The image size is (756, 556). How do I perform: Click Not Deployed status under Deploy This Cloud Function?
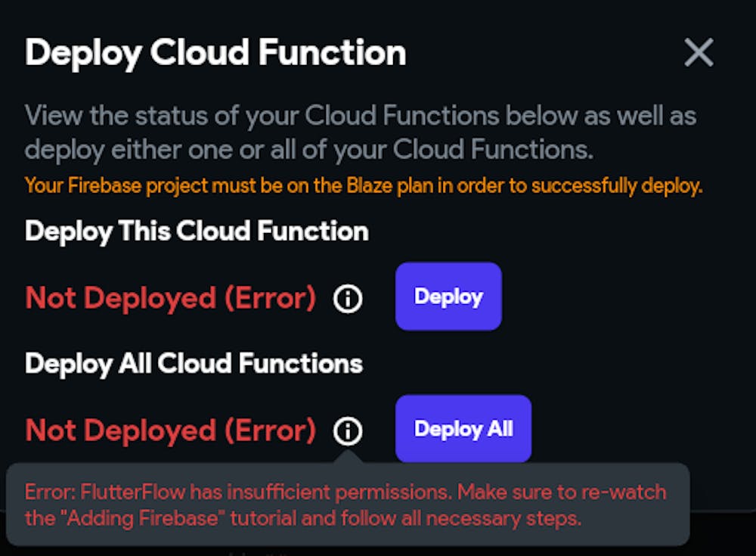coord(170,299)
